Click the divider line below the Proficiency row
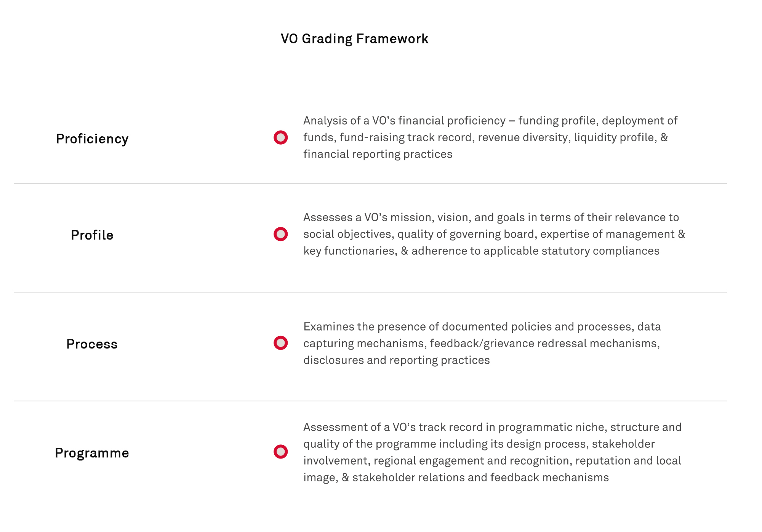This screenshot has height=532, width=762. pos(370,184)
